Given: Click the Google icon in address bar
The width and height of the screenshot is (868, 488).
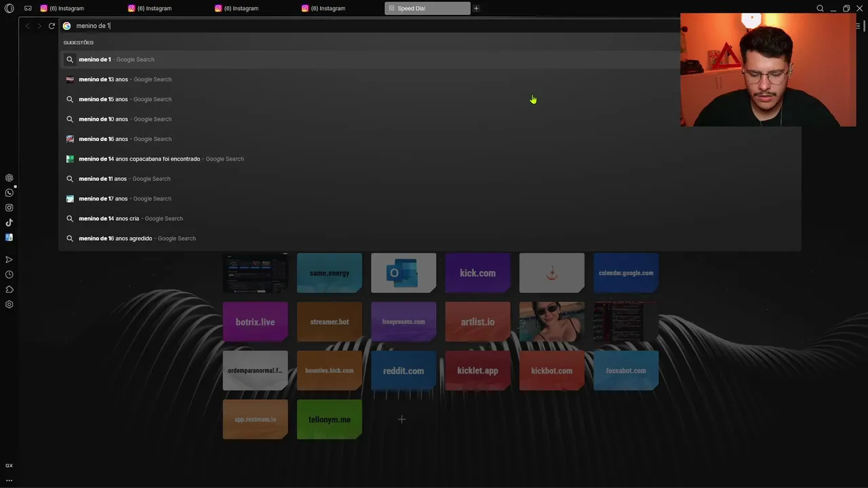Looking at the screenshot, I should [66, 26].
